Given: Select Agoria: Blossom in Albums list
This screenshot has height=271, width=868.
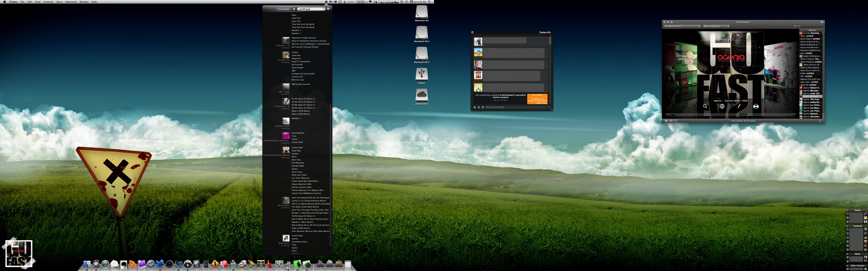Looking at the screenshot, I should click(811, 91).
